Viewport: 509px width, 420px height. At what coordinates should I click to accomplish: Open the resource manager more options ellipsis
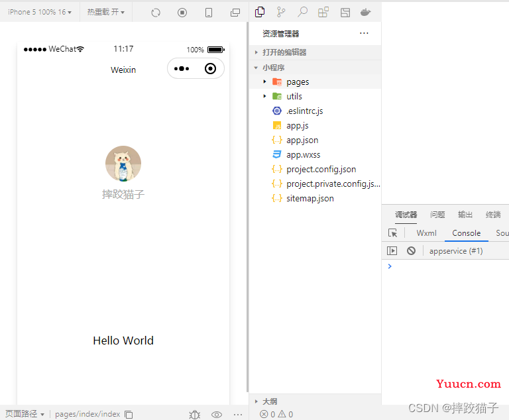pyautogui.click(x=364, y=33)
